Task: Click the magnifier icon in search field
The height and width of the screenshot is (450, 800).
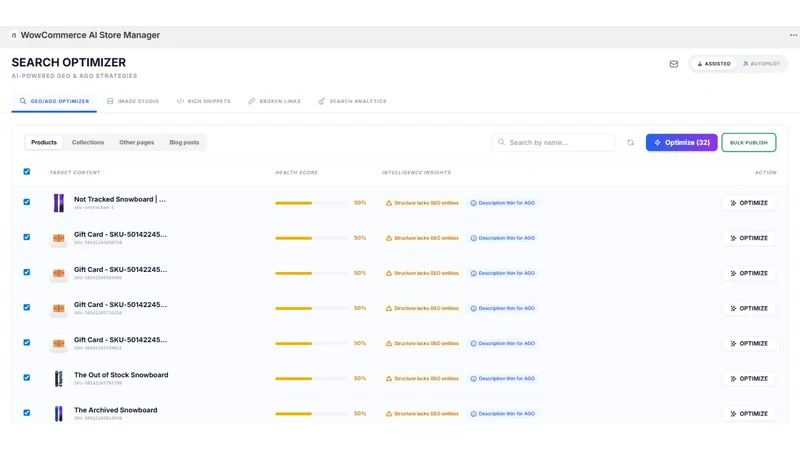Action: tap(502, 142)
